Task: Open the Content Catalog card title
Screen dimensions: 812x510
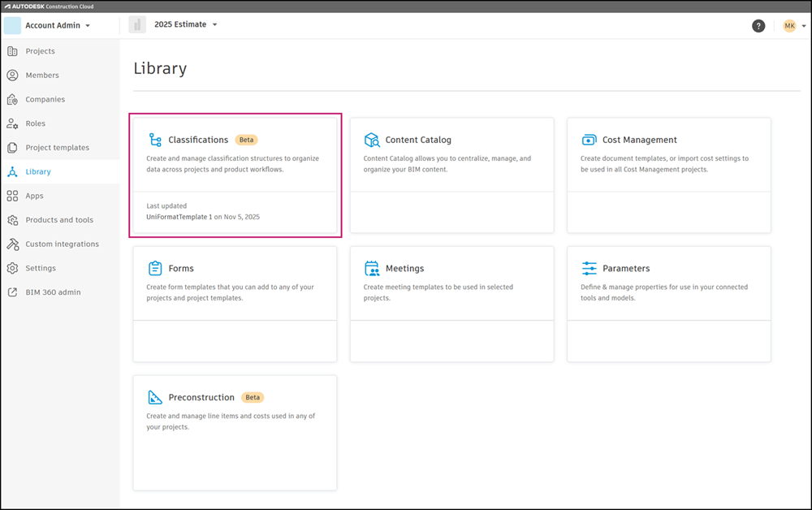Action: coord(418,140)
